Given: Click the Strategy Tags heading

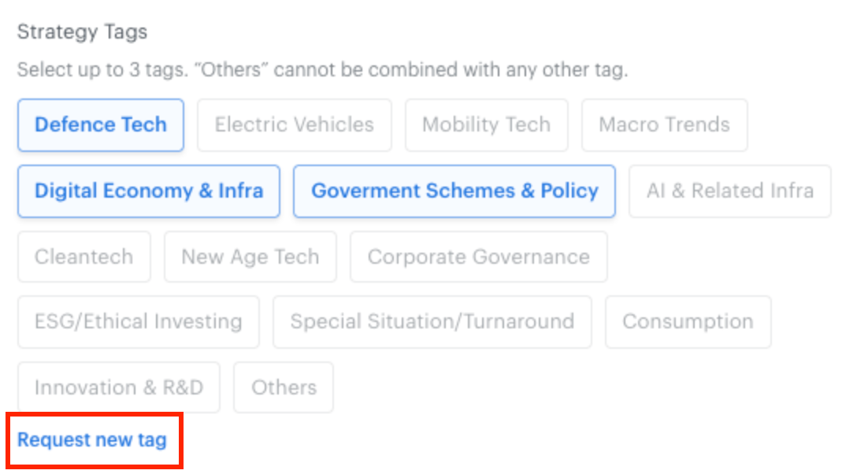Looking at the screenshot, I should pyautogui.click(x=83, y=32).
